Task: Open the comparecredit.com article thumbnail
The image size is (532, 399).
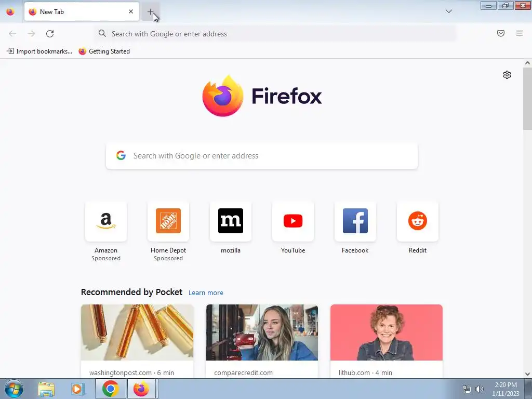Action: (262, 332)
